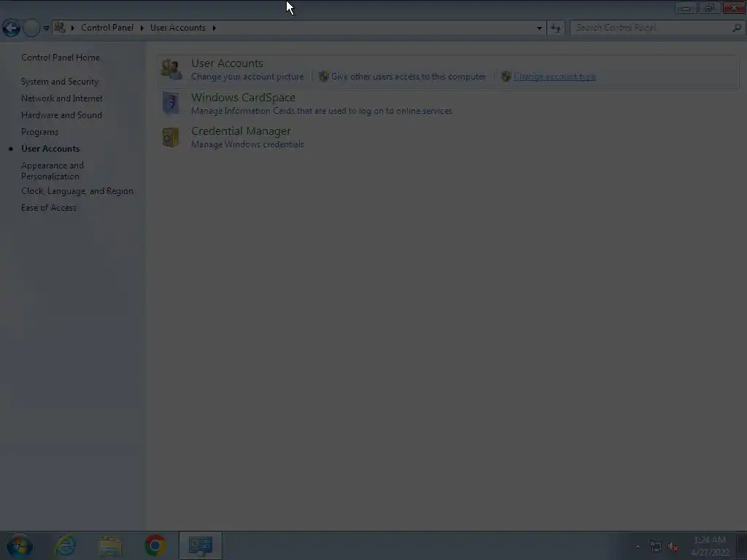Click the Windows CardSpace icon

coord(171,104)
